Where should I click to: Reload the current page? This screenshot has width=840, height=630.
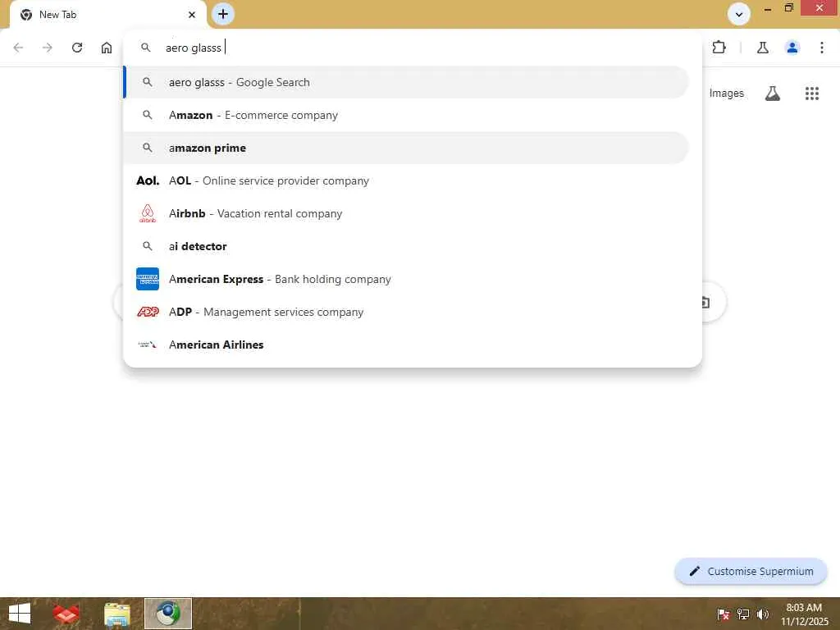tap(77, 48)
